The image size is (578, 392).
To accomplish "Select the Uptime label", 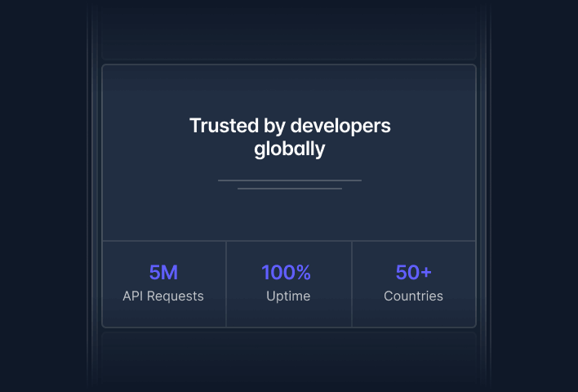I will 288,296.
